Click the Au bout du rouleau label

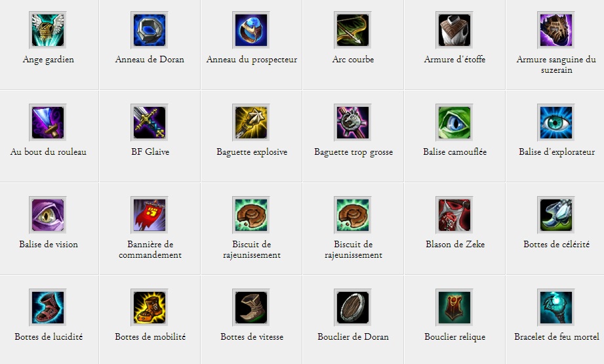pyautogui.click(x=48, y=152)
